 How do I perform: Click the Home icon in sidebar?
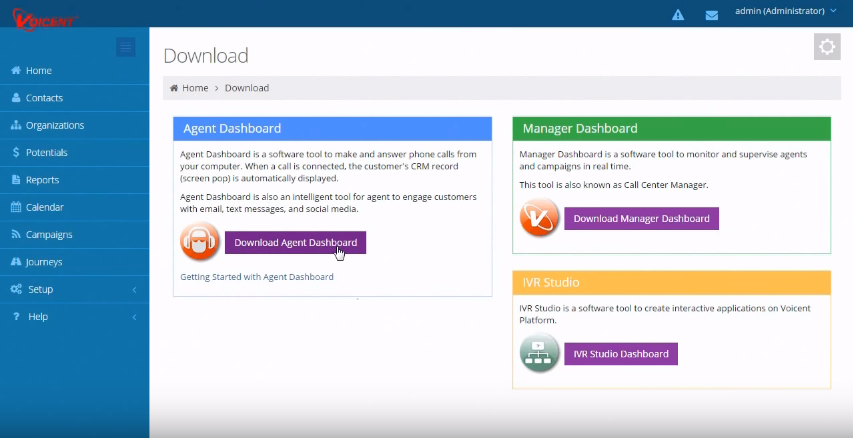tap(16, 70)
